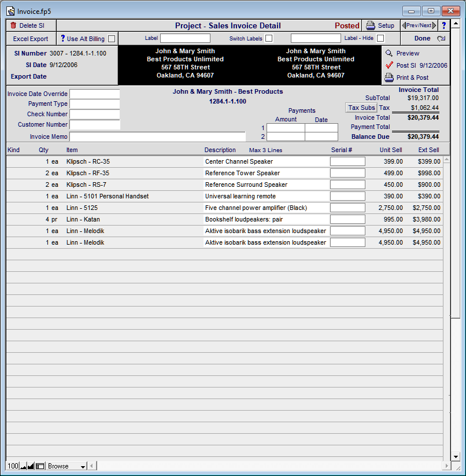Click the Check Number field

coord(95,114)
